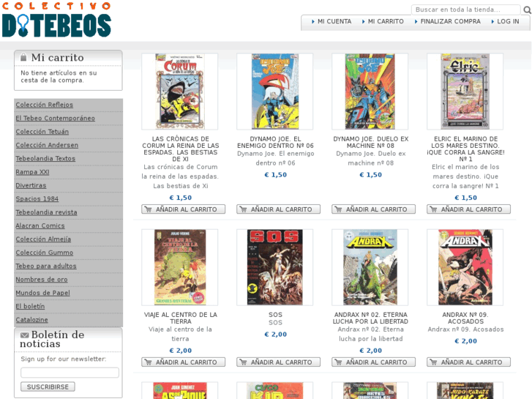Click the arrow icon before Mi Cuenta
The image size is (532, 399).
(x=313, y=21)
